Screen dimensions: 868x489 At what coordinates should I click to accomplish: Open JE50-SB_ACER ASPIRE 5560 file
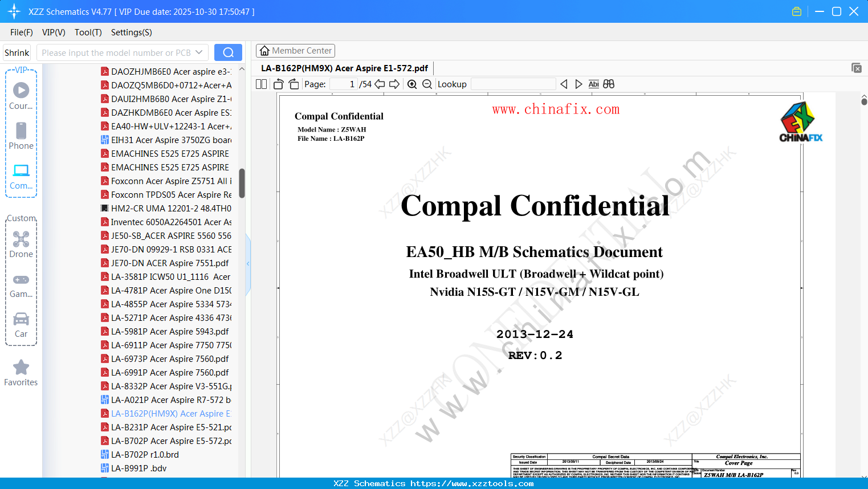(x=166, y=236)
